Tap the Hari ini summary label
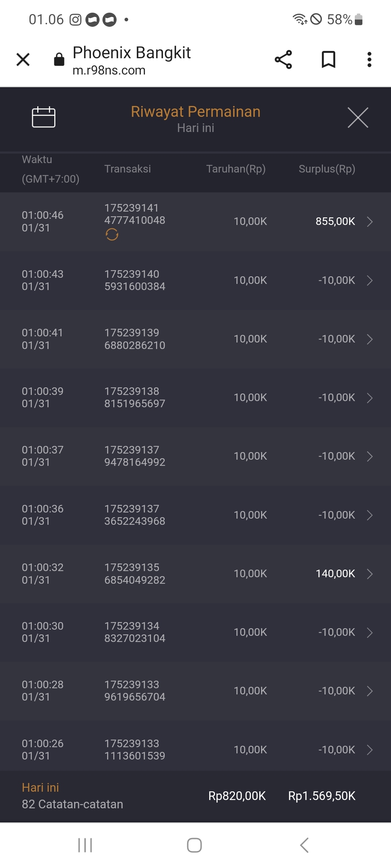The image size is (391, 868). 41,788
